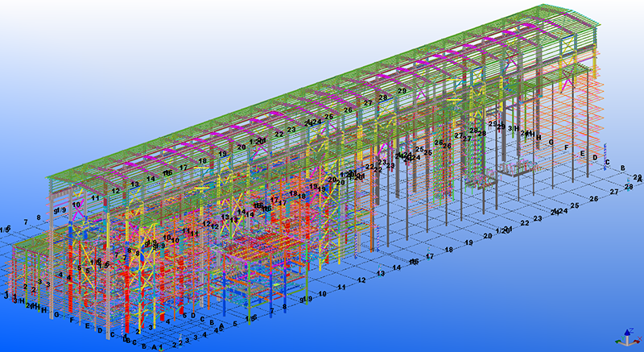Select grid label 7 at far left

27,222
